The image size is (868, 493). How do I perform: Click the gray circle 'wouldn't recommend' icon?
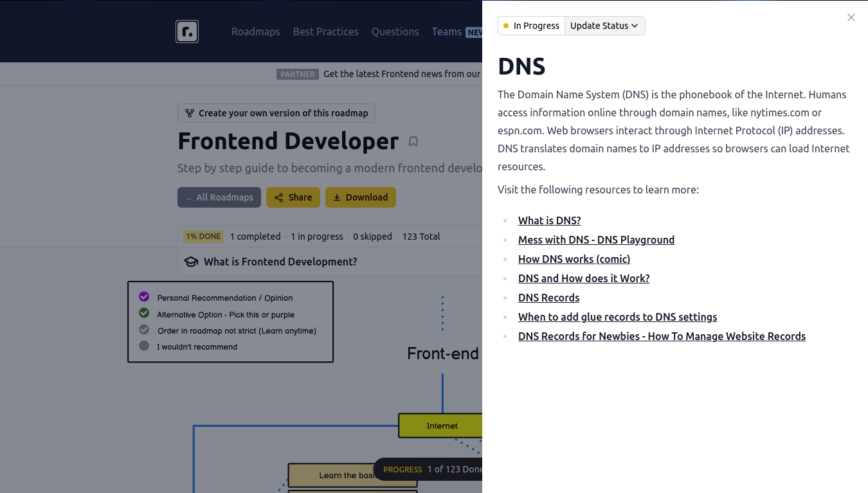pyautogui.click(x=144, y=346)
